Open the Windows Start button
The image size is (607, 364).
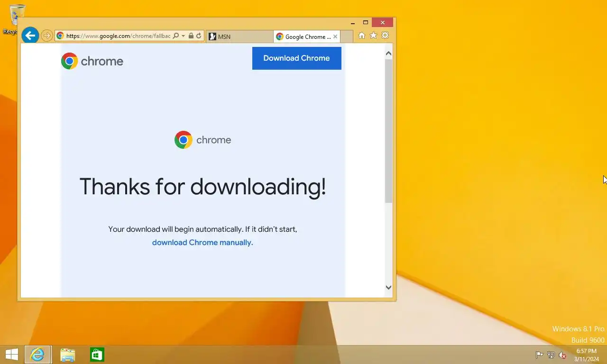pyautogui.click(x=11, y=355)
